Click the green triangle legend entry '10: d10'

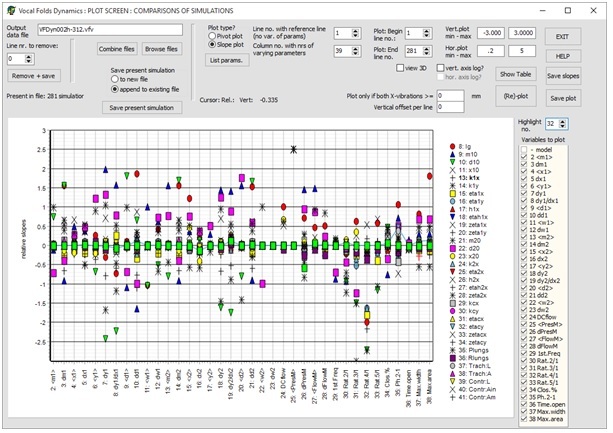465,162
